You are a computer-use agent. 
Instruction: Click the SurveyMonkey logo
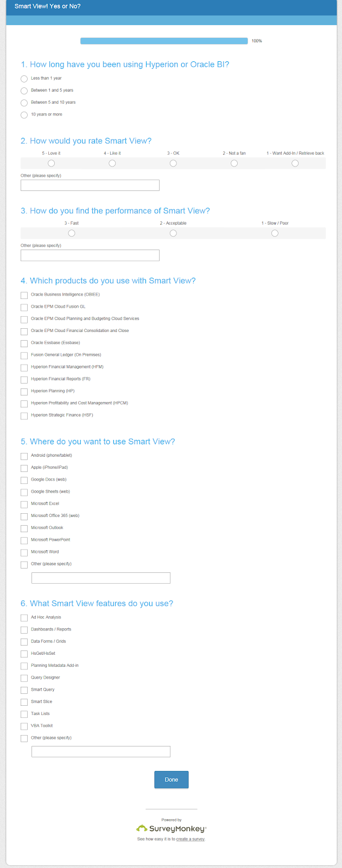tap(171, 828)
